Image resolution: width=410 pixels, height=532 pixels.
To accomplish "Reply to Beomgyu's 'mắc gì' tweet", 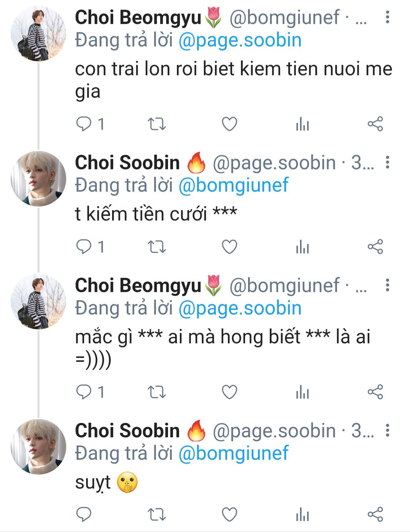I will tap(84, 392).
